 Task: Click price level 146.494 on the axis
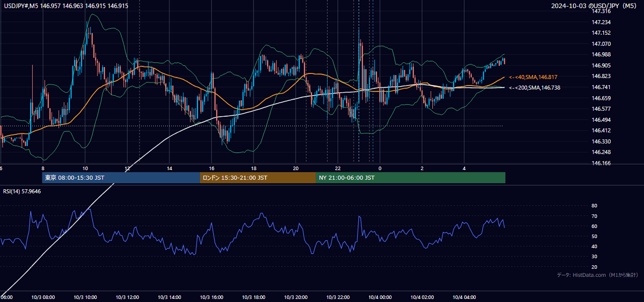(x=601, y=120)
